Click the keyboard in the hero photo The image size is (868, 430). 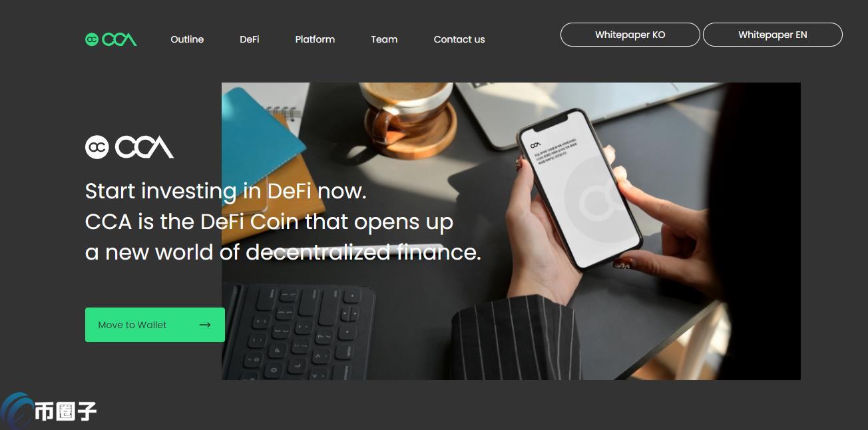click(298, 331)
